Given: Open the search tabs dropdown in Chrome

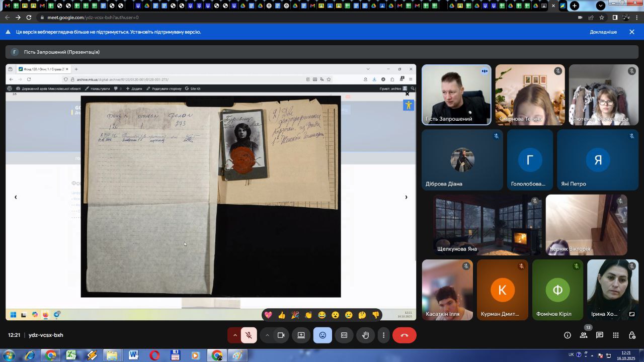Looking at the screenshot, I should point(601,6).
